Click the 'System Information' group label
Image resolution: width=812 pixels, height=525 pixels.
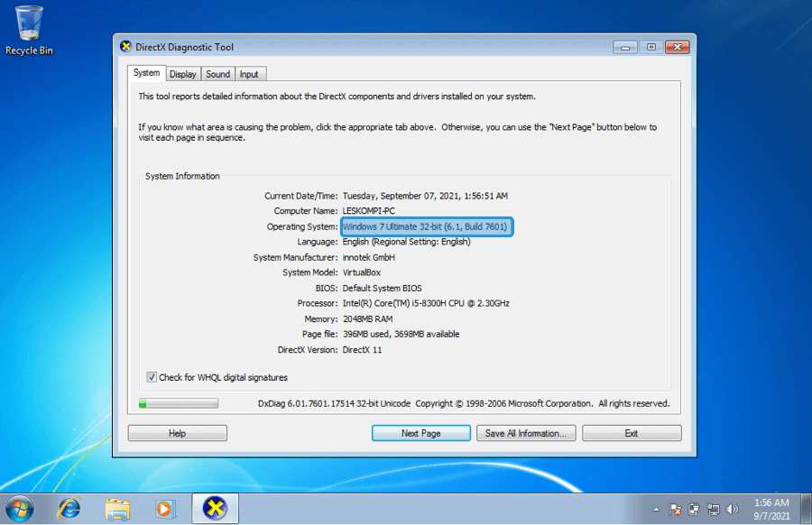click(x=182, y=176)
